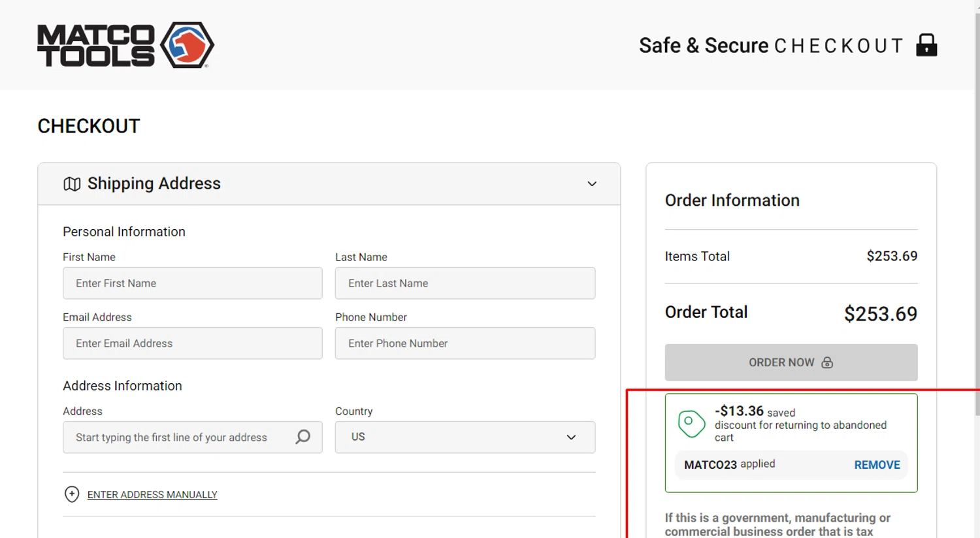This screenshot has height=538, width=980.
Task: Open the Enter Address Manually link
Action: pyautogui.click(x=152, y=495)
